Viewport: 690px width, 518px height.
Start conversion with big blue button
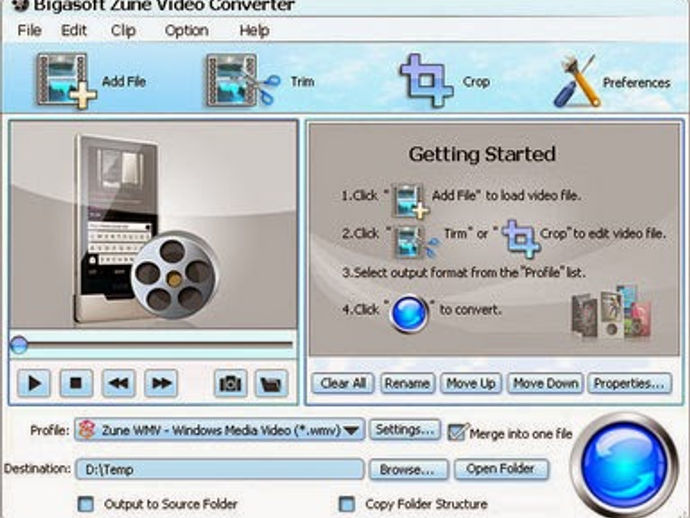coord(625,465)
